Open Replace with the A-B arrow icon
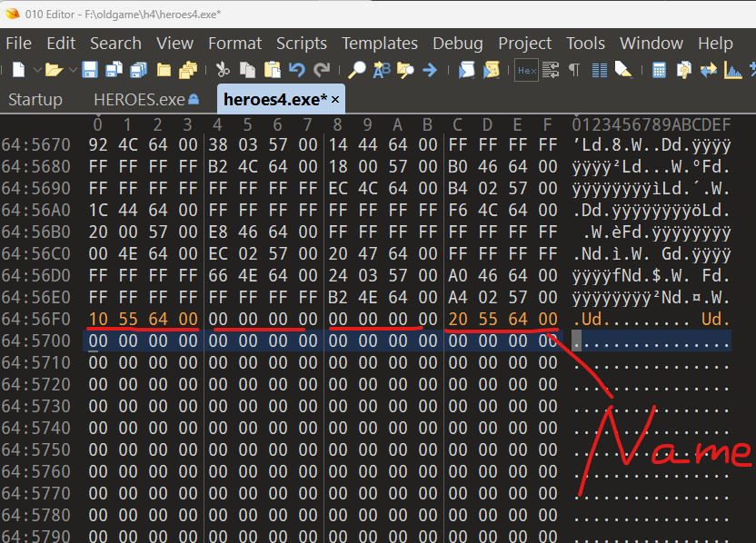 click(x=382, y=70)
